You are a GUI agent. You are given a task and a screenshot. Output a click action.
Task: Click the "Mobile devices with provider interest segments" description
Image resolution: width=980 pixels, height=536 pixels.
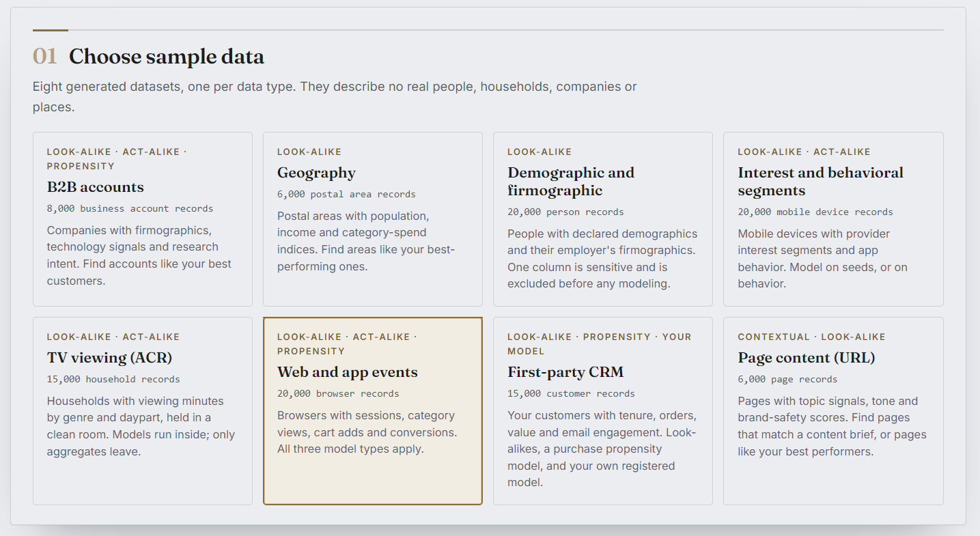tap(823, 259)
